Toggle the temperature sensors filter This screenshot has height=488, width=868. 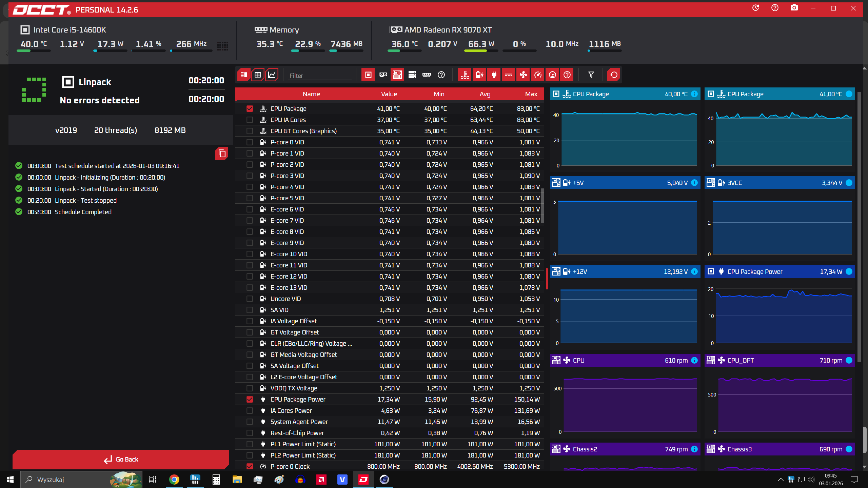(465, 75)
